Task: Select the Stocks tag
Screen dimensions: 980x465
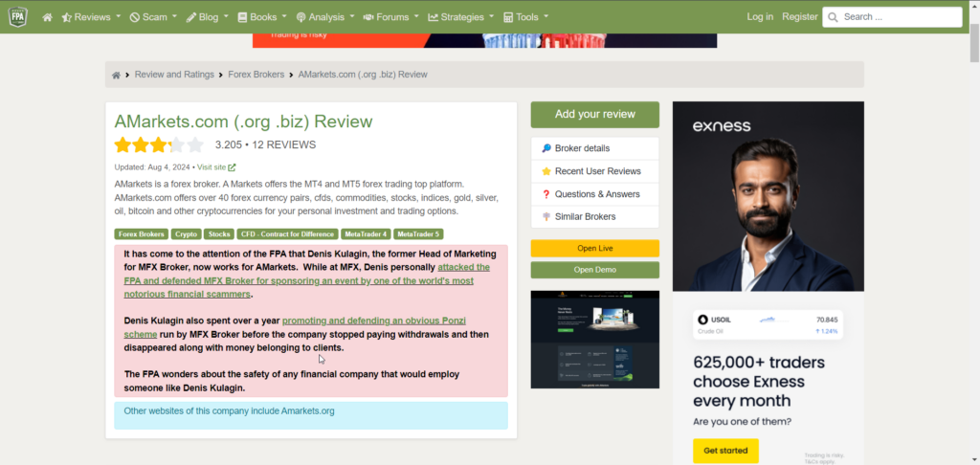Action: [x=219, y=234]
